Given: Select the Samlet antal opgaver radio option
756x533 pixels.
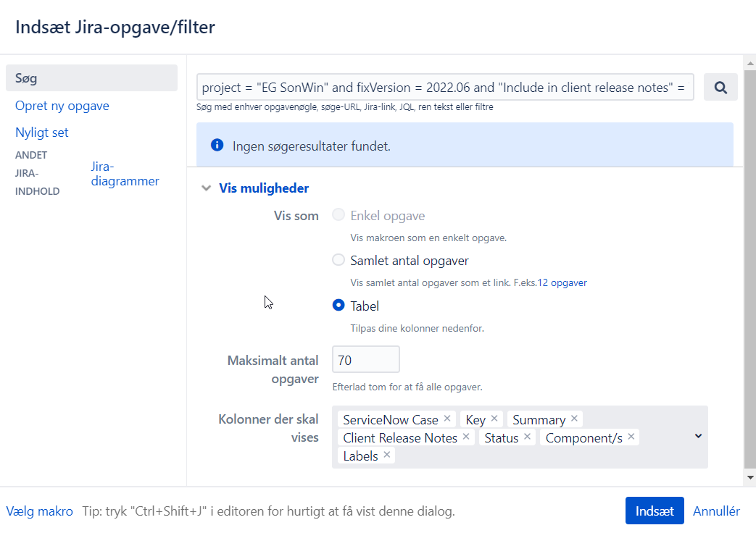Looking at the screenshot, I should (x=338, y=260).
